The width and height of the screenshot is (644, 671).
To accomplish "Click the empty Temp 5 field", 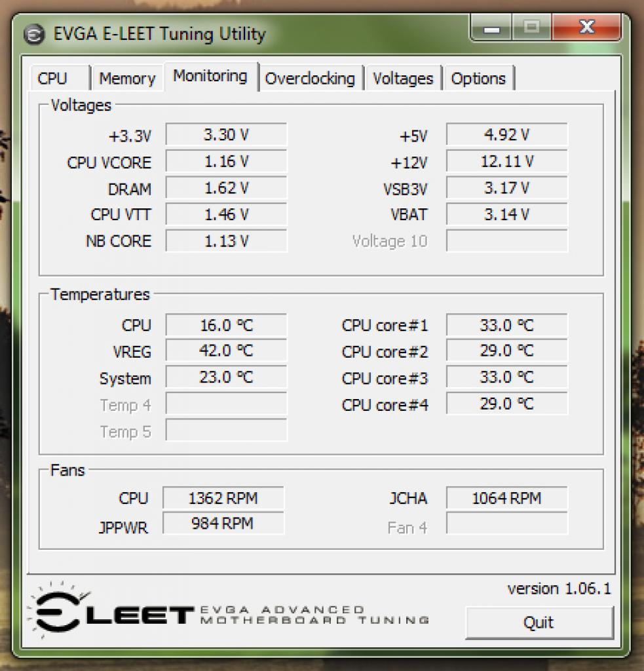I will coord(226,430).
